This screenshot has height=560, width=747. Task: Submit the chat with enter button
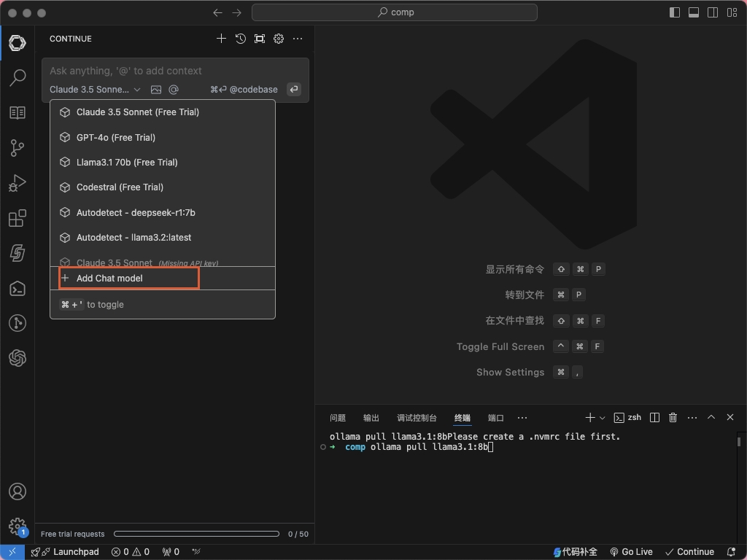click(x=294, y=89)
